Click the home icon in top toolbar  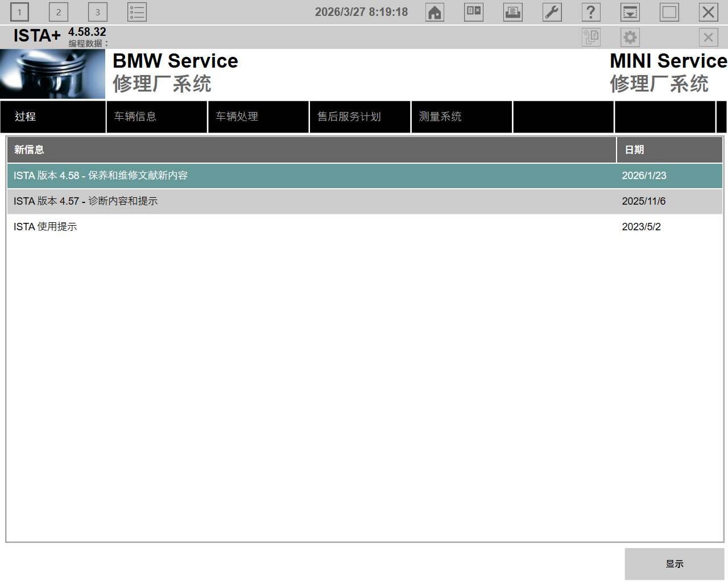click(435, 12)
